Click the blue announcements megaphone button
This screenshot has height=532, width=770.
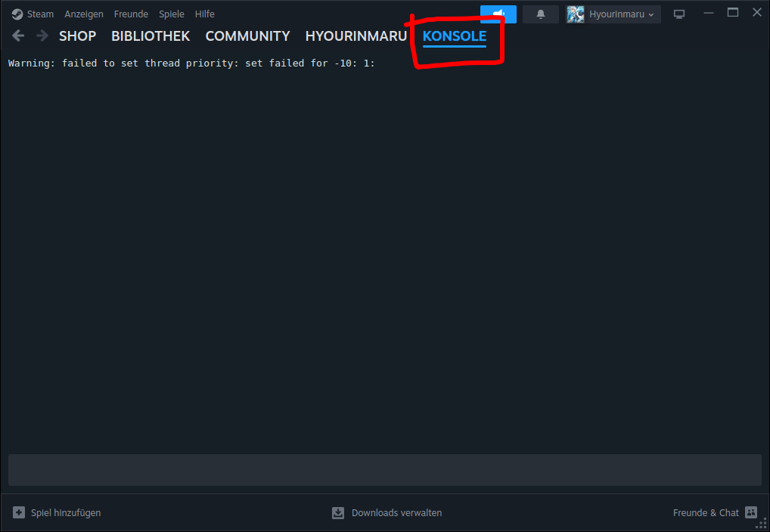pyautogui.click(x=498, y=14)
